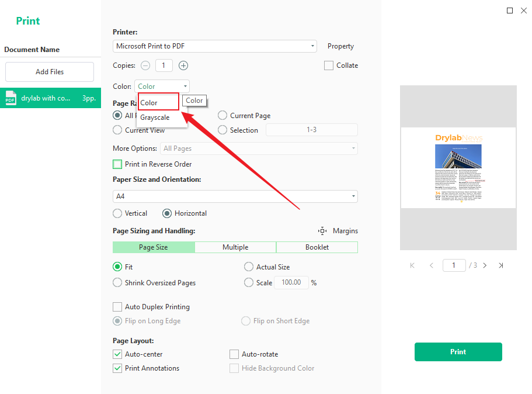Enable Print in Reverse Order
This screenshot has height=394, width=532.
(116, 164)
